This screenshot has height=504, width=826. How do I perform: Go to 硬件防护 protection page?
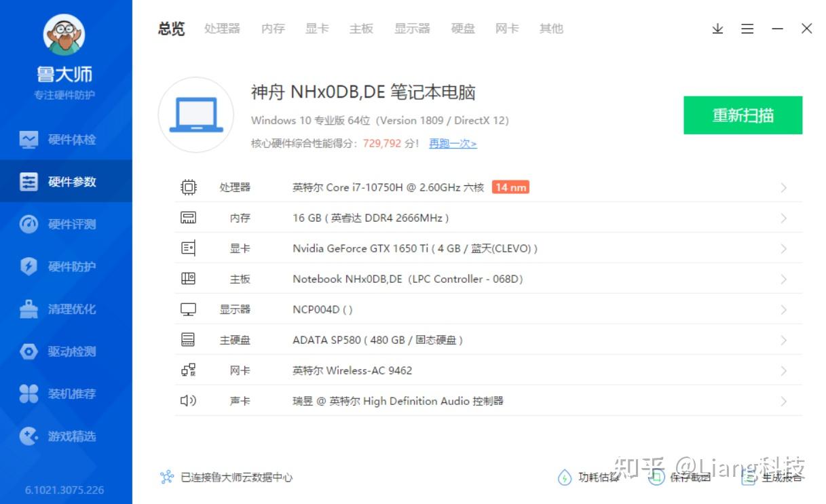point(66,267)
